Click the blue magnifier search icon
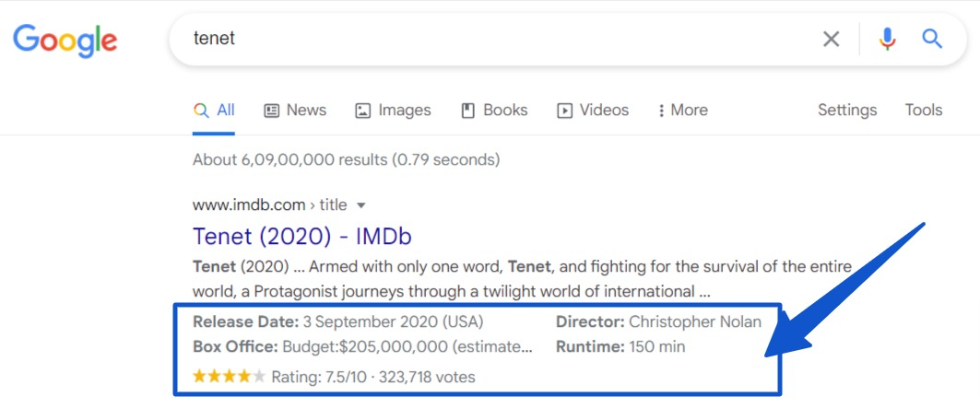Image resolution: width=980 pixels, height=420 pixels. pos(932,39)
